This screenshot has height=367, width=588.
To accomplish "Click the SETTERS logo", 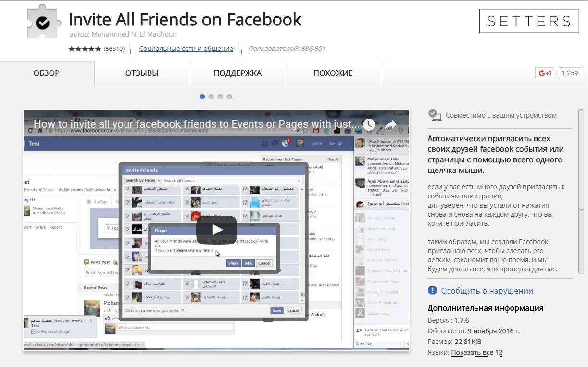I will point(529,21).
